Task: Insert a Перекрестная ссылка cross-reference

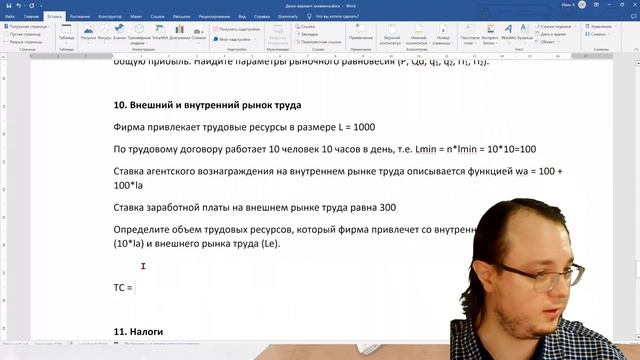Action: pos(319,42)
